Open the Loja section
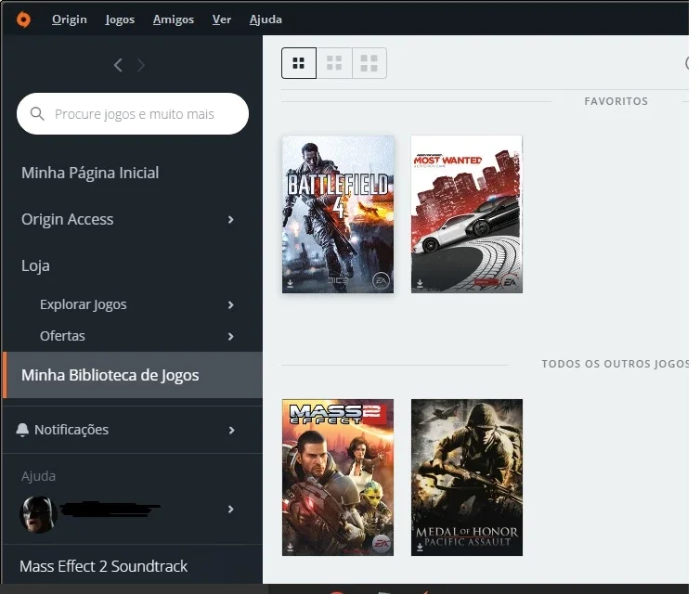Viewport: 700px width, 594px height. tap(35, 265)
